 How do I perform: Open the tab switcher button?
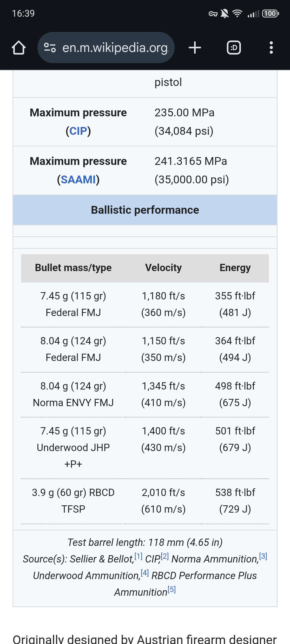pyautogui.click(x=234, y=48)
